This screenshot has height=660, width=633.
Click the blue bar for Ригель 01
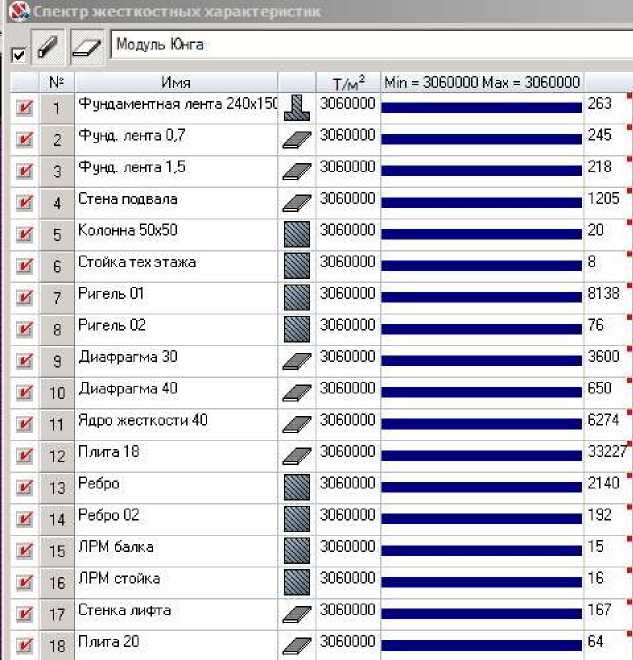coord(481,297)
